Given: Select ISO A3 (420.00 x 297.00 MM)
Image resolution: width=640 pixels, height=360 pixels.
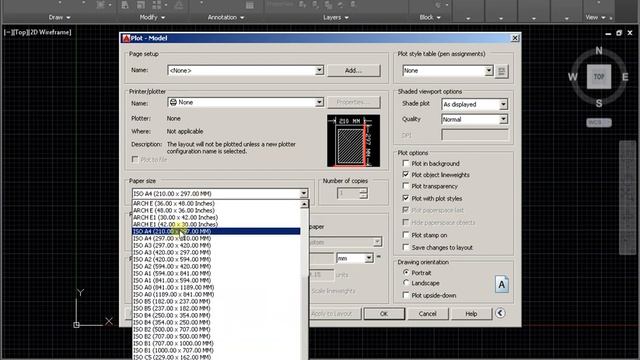Looking at the screenshot, I should (x=216, y=252).
